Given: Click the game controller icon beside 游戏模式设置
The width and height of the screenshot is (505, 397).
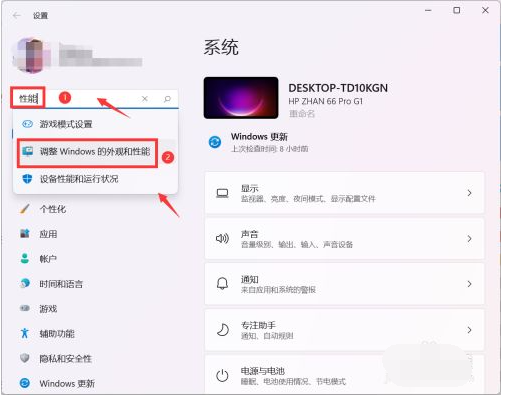Looking at the screenshot, I should (x=27, y=124).
